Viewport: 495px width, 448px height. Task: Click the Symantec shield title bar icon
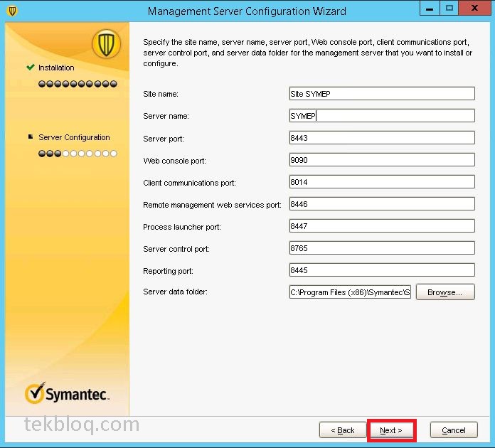click(x=12, y=11)
